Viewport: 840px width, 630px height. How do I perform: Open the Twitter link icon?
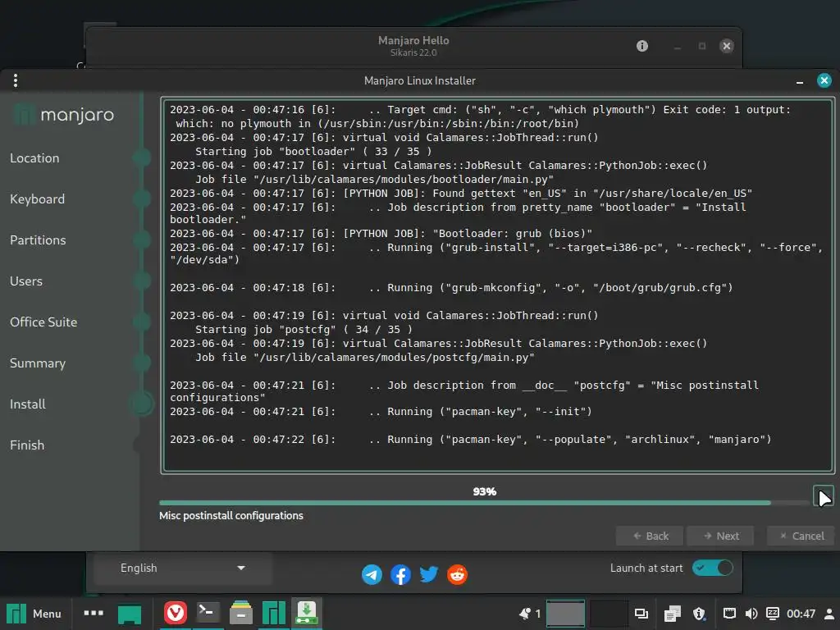click(x=428, y=574)
